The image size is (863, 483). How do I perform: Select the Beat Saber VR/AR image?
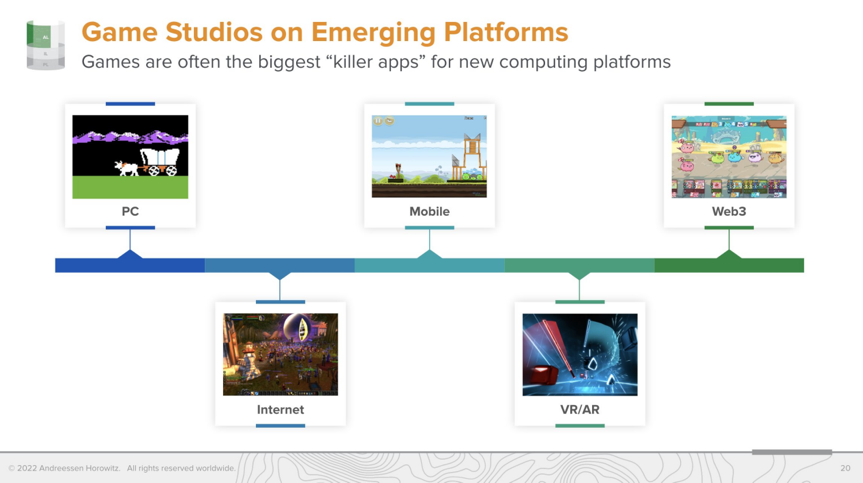pos(579,354)
